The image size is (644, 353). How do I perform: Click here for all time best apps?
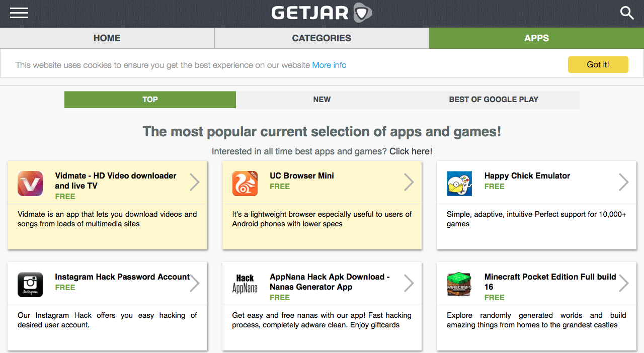pos(410,151)
